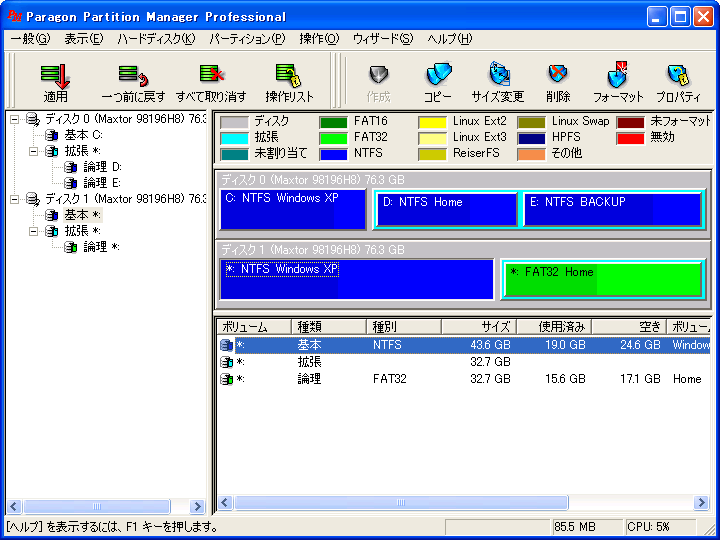Open the 表示(E) menu
Image resolution: width=720 pixels, height=540 pixels.
pyautogui.click(x=84, y=39)
